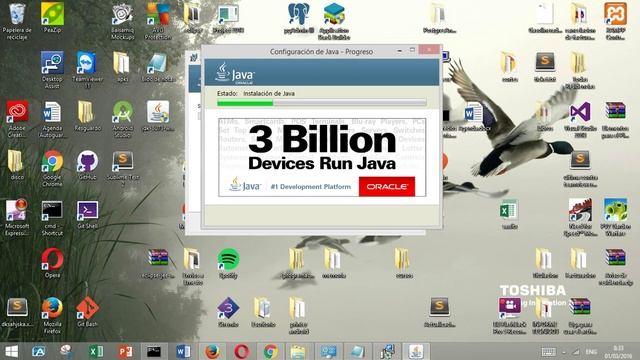Open the apks folder on the desktop
Screen dimensions: 640x360
click(122, 67)
